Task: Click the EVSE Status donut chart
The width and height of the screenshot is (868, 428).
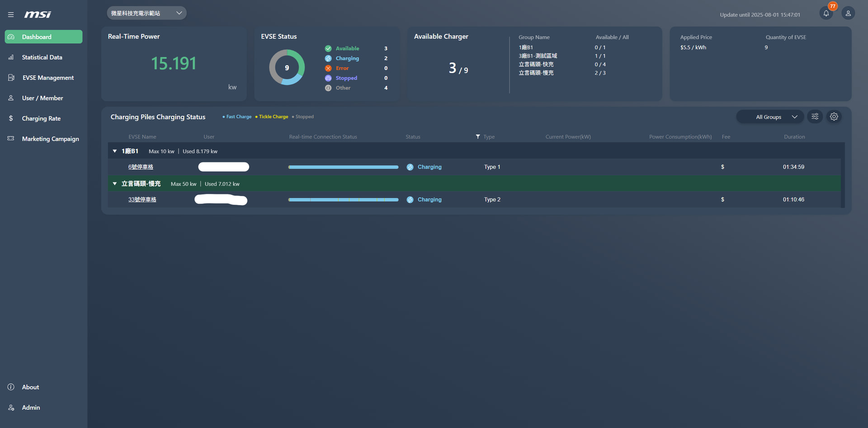Action: pyautogui.click(x=287, y=67)
